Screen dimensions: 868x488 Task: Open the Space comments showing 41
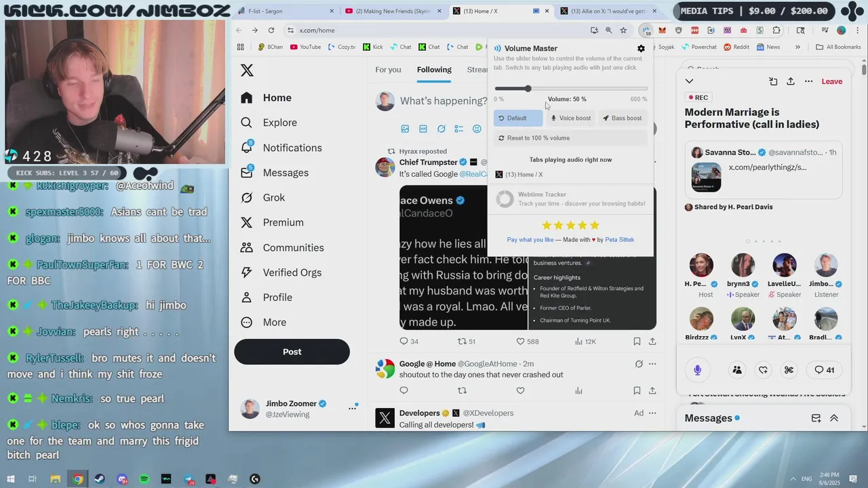pyautogui.click(x=824, y=370)
